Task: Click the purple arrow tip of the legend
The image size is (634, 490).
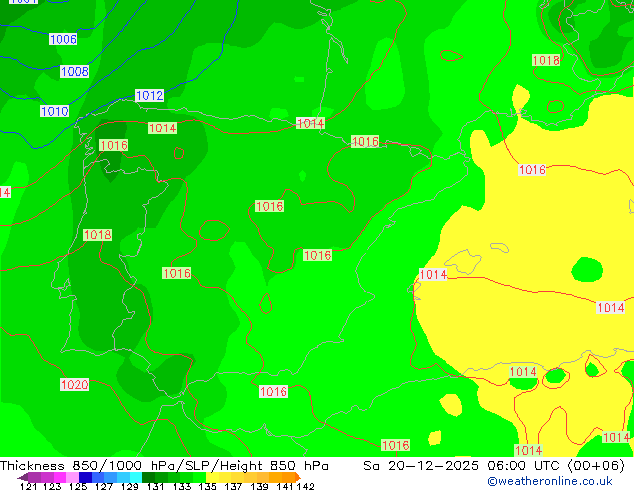Action: pyautogui.click(x=22, y=478)
